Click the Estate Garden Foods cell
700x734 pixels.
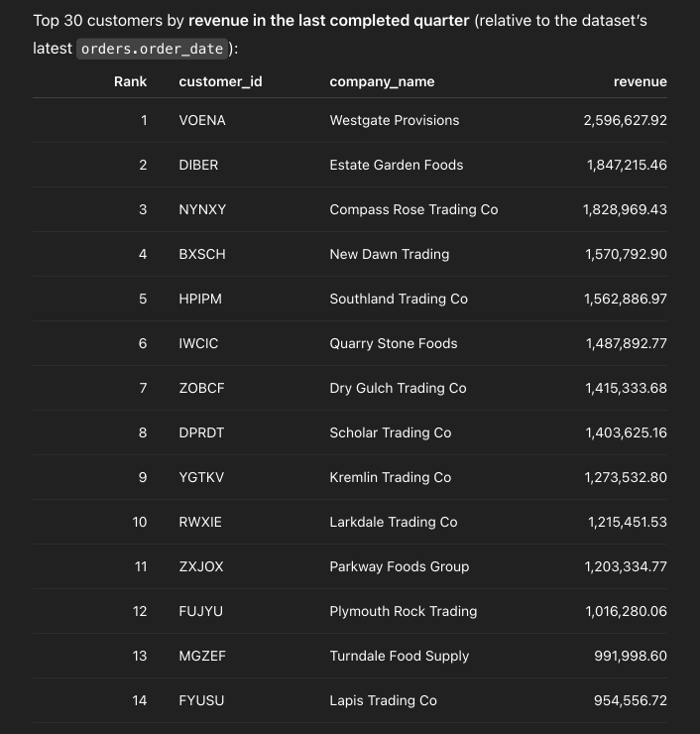point(396,165)
